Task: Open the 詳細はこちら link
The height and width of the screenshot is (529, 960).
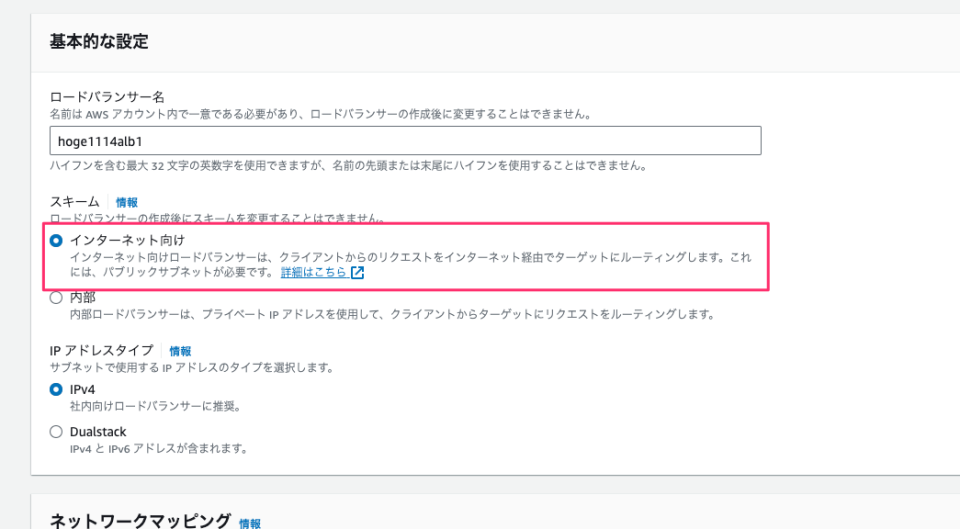Action: point(314,272)
